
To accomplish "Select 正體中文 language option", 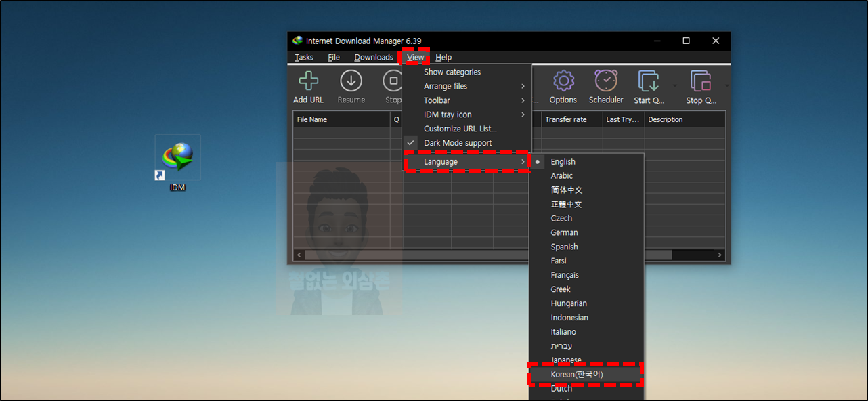I will [586, 204].
